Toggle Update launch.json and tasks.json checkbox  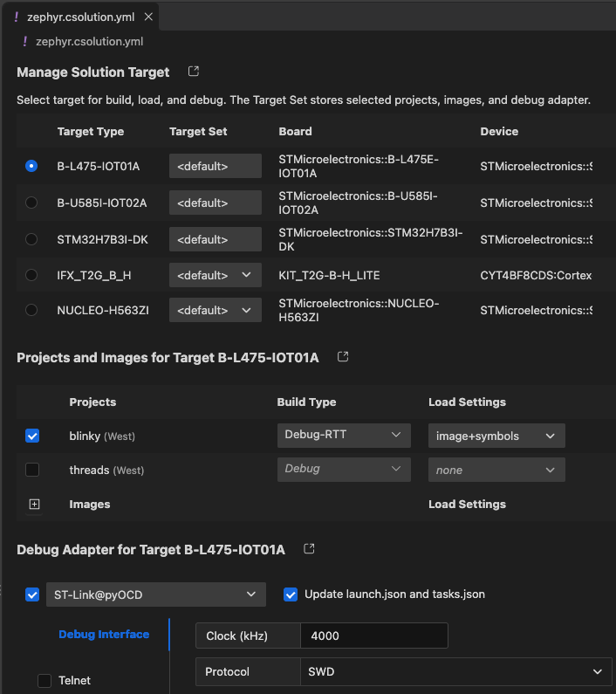point(291,594)
